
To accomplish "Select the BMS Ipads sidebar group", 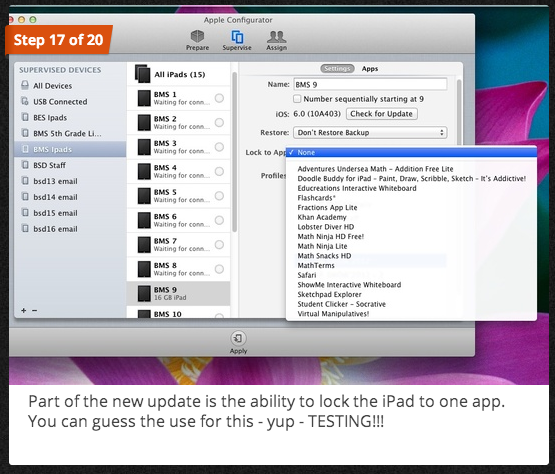I will (70, 149).
